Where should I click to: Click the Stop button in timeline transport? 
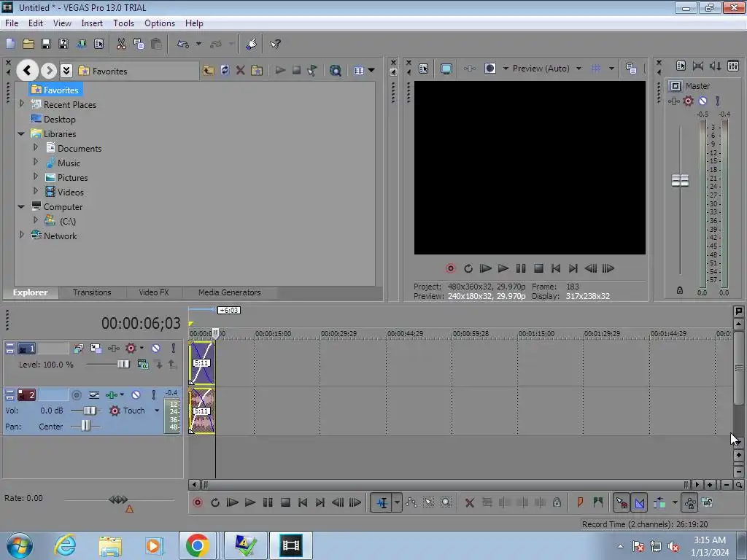coord(285,502)
